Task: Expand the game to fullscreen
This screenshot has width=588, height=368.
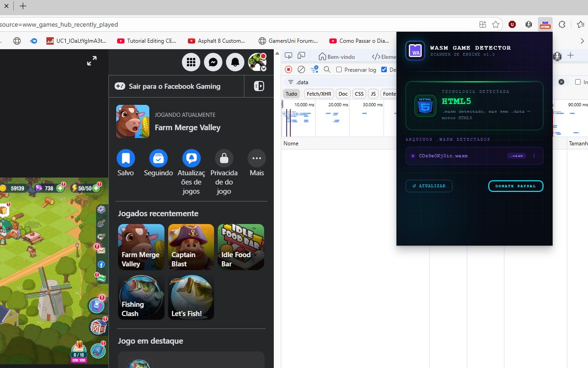Action: pyautogui.click(x=92, y=61)
